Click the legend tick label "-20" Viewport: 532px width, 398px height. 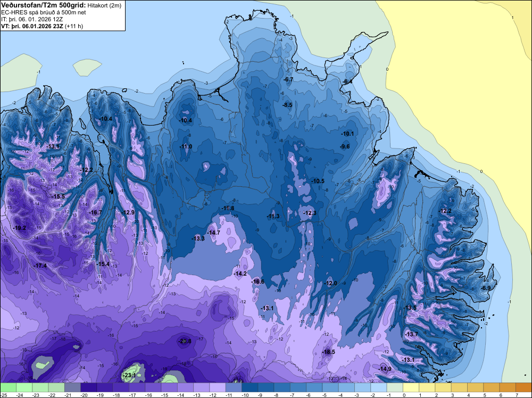tap(84, 395)
